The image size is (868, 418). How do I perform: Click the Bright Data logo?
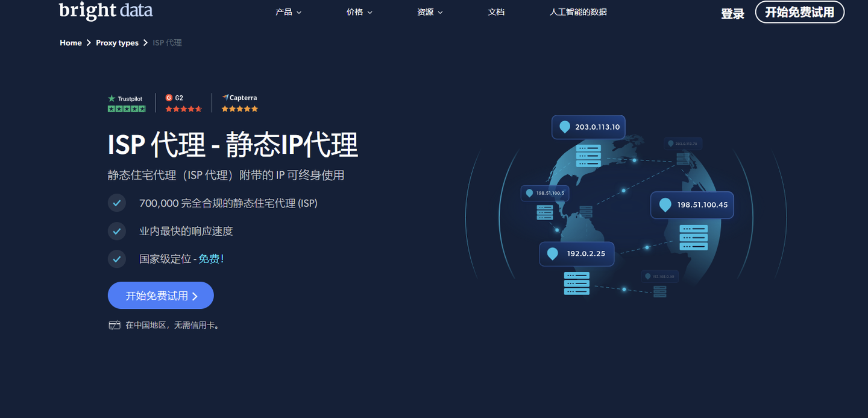pos(106,11)
